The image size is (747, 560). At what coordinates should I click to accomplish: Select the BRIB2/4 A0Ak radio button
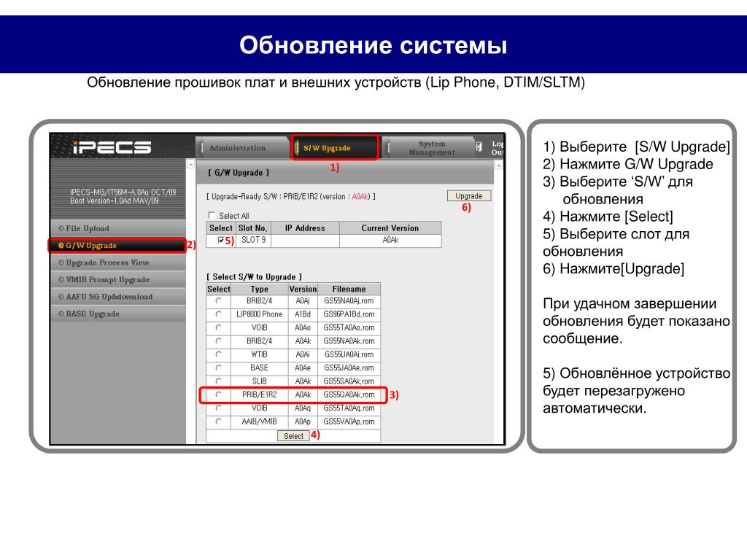coord(218,341)
